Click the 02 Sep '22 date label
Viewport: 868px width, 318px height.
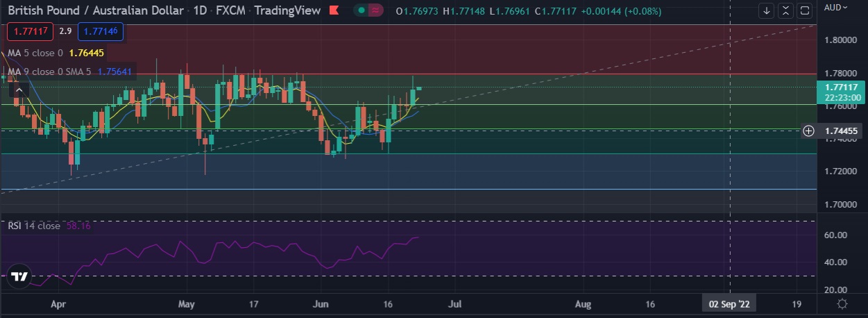pos(729,304)
